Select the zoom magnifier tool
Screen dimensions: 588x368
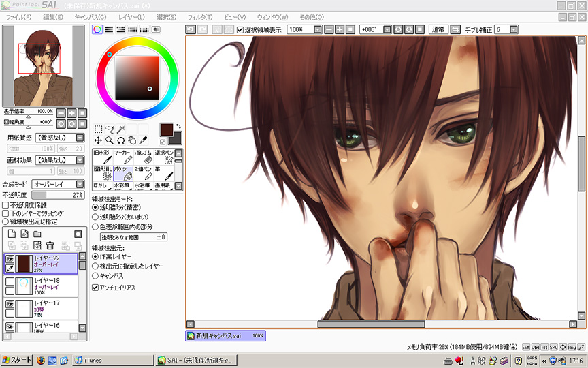pyautogui.click(x=110, y=140)
